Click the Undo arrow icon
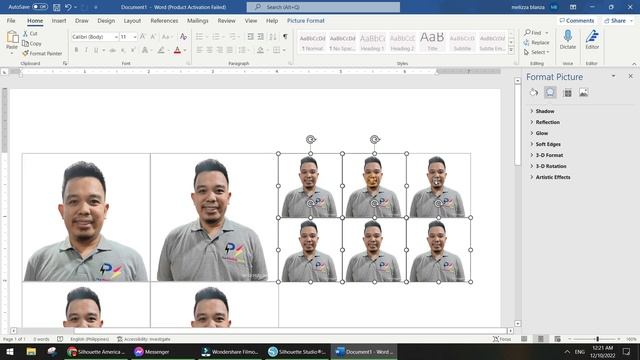Viewport: 640px width, 360px height. 68,7
